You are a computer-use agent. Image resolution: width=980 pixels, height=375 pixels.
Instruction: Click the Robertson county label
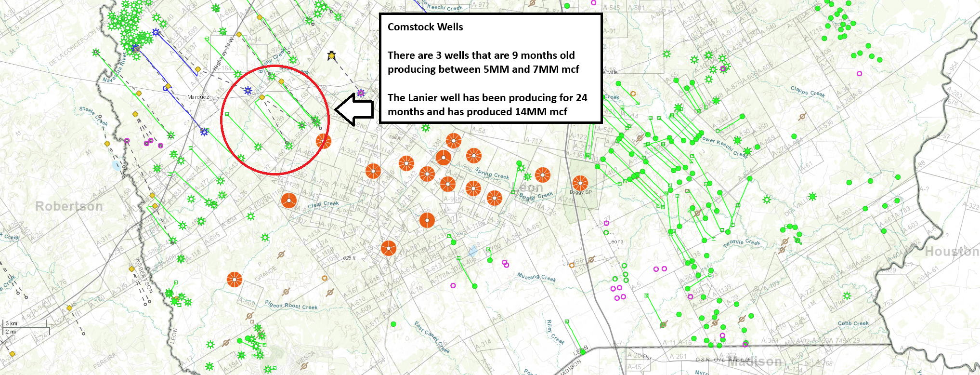(x=69, y=206)
